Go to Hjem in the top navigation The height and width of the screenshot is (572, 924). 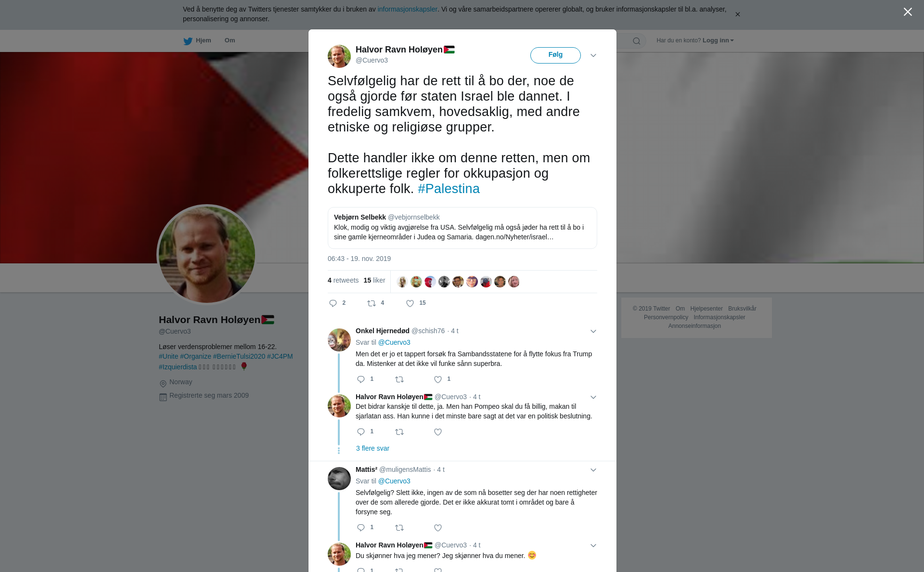pos(203,40)
